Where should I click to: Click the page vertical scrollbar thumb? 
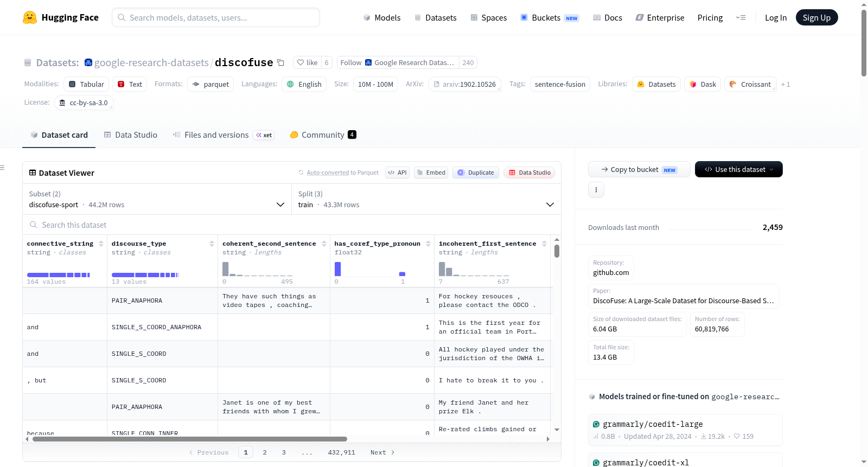[x=864, y=43]
